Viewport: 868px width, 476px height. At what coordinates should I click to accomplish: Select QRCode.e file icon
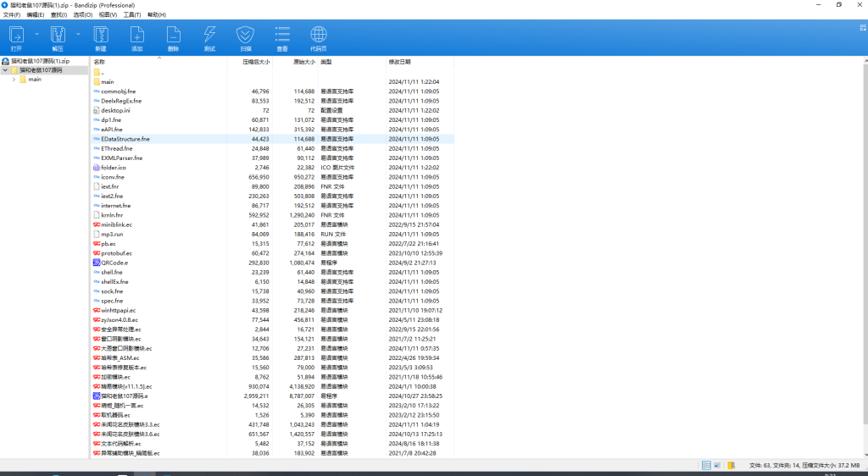tap(97, 263)
